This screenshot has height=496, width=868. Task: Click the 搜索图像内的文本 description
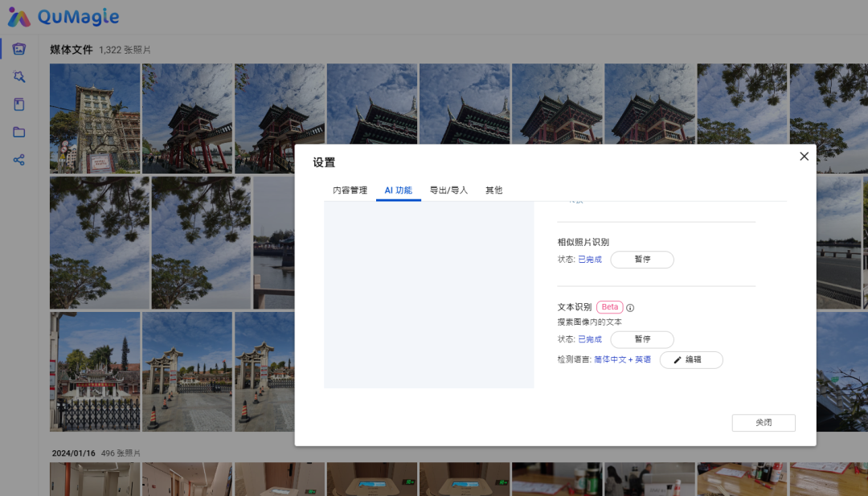coord(590,322)
